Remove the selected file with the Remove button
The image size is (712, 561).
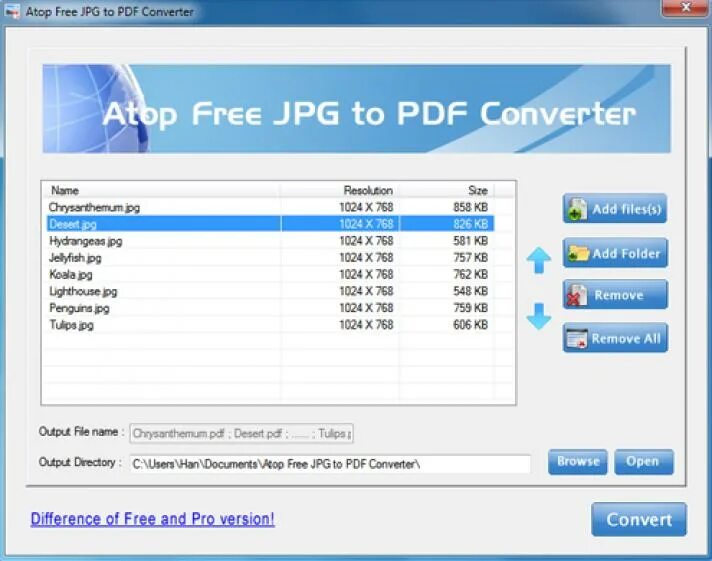click(615, 295)
